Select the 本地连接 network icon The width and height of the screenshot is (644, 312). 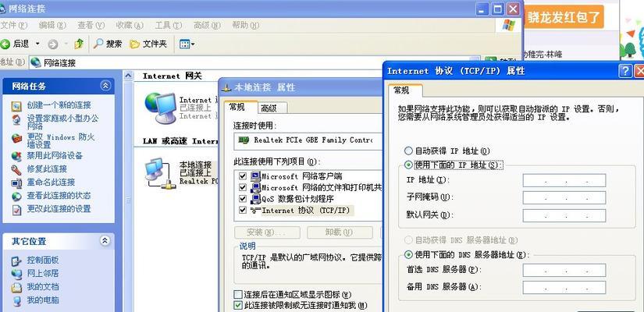[160, 173]
